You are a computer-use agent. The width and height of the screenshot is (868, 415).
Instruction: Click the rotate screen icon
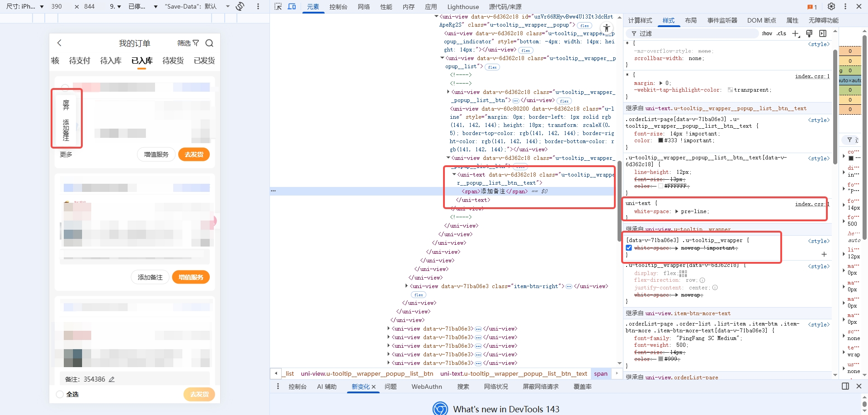(x=240, y=6)
